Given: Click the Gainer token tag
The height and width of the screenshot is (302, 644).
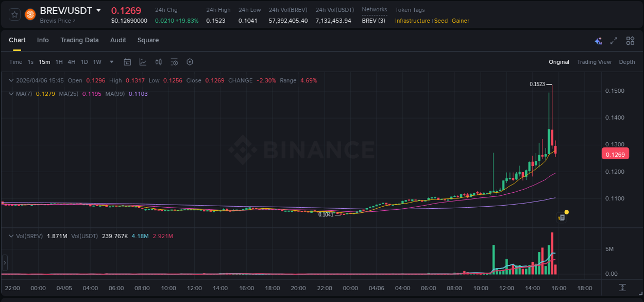Looking at the screenshot, I should (x=460, y=21).
